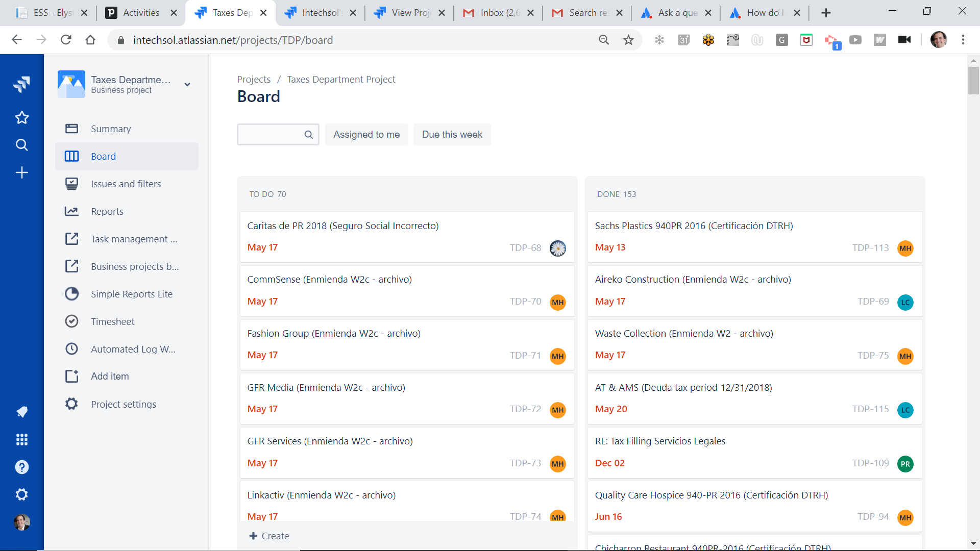This screenshot has width=980, height=551.
Task: Bookmark page with browser star icon
Action: (628, 40)
